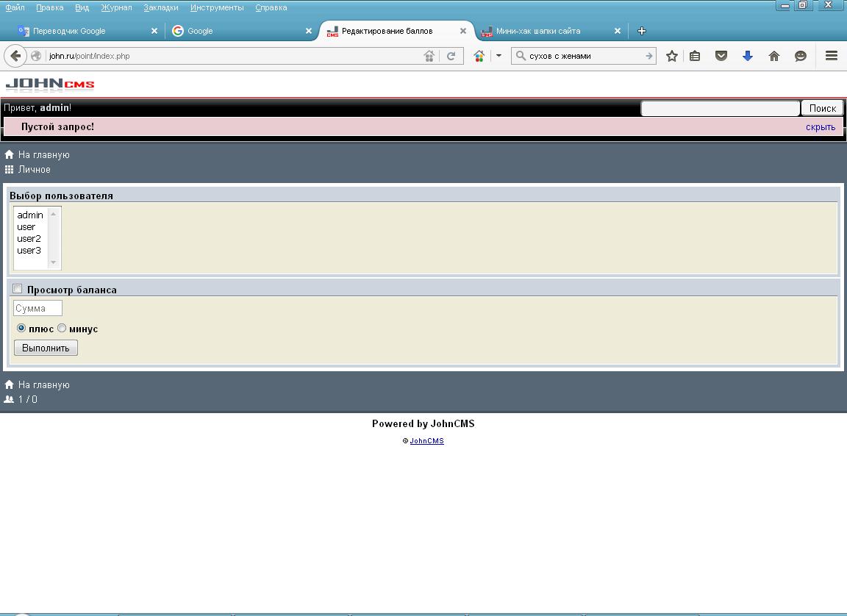Viewport: 847px width, 616px height.
Task: Click the Поиск button
Action: tap(822, 108)
